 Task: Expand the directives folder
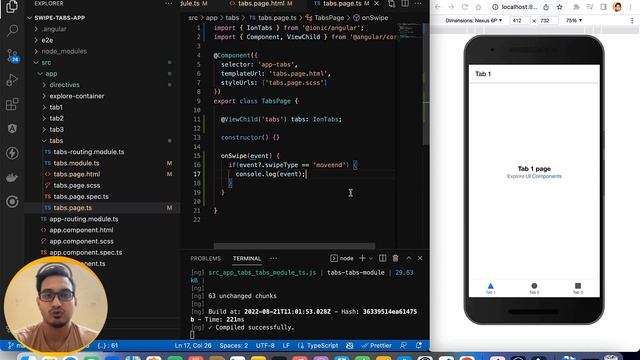[x=64, y=85]
